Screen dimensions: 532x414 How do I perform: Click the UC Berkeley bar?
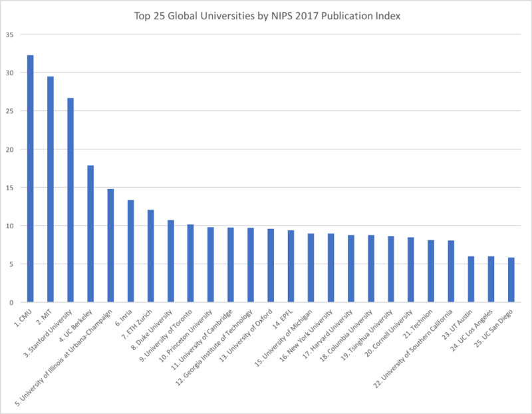[90, 234]
